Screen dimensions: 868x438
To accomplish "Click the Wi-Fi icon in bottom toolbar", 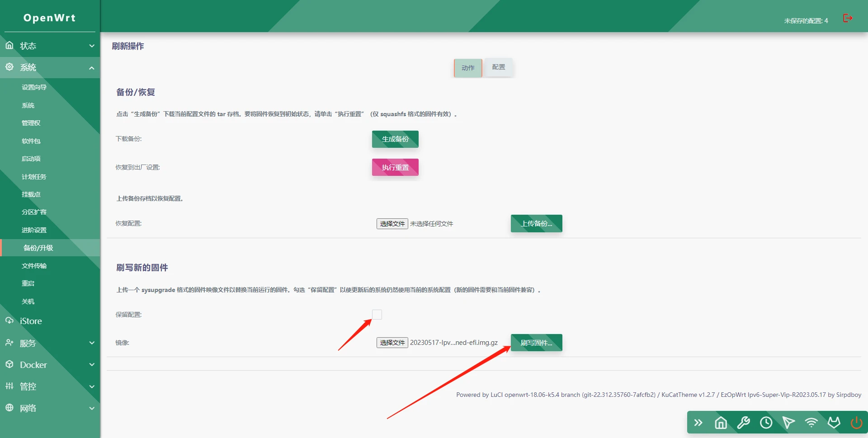I will 811,423.
